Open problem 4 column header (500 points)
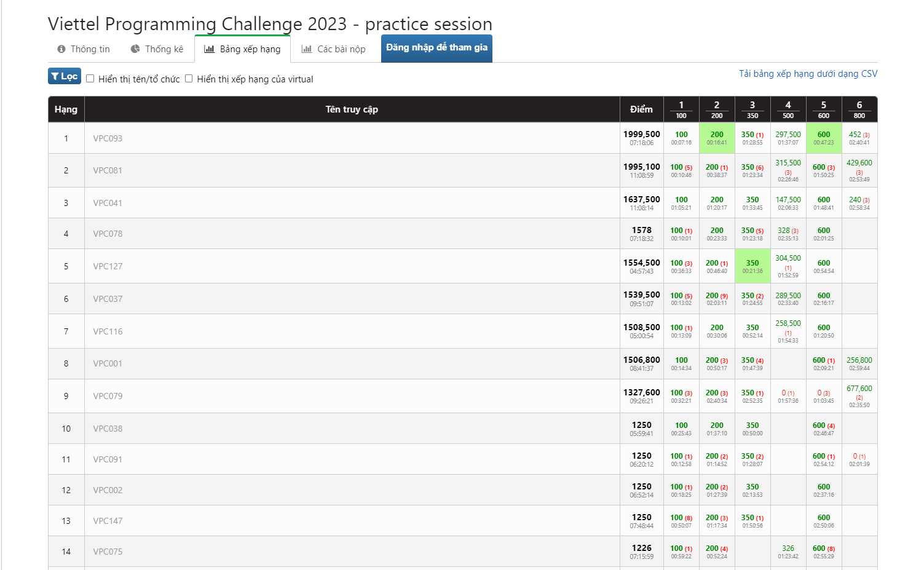The height and width of the screenshot is (570, 924). pyautogui.click(x=788, y=109)
